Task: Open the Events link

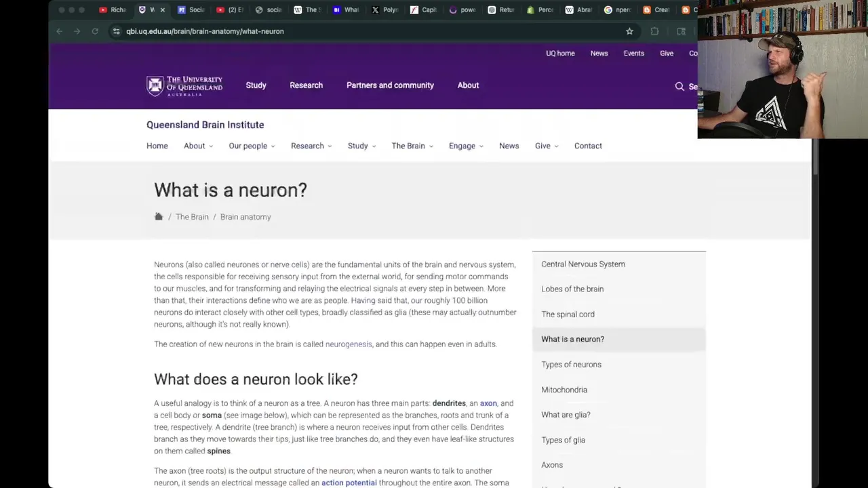Action: (x=634, y=54)
